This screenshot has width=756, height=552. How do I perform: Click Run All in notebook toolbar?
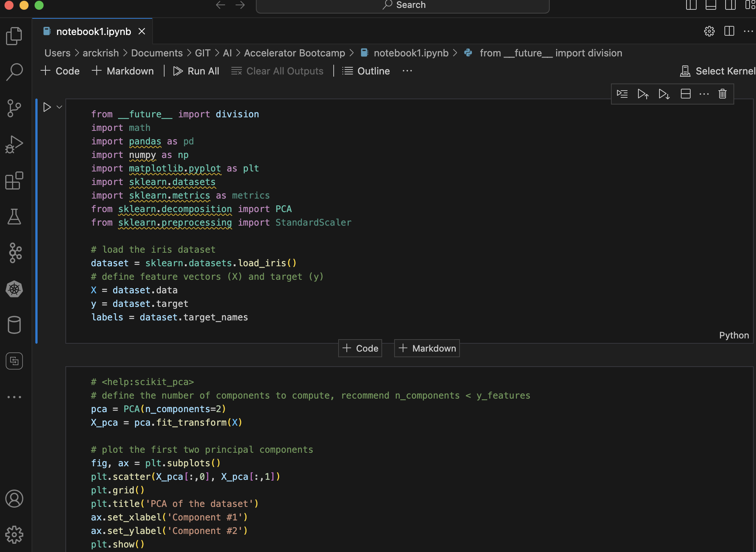tap(196, 71)
